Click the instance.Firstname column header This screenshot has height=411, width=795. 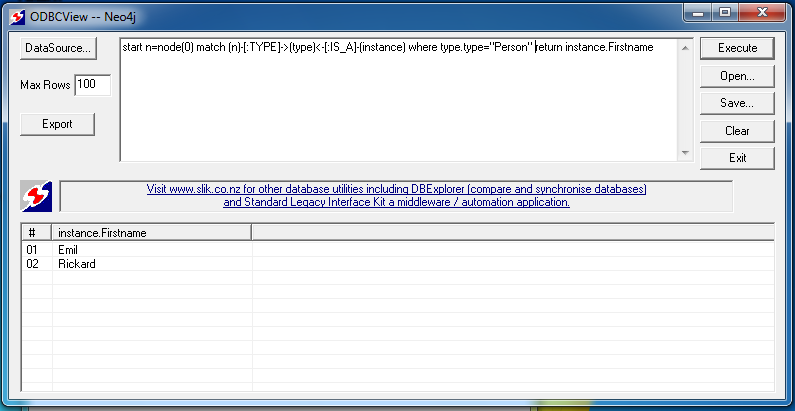152,233
